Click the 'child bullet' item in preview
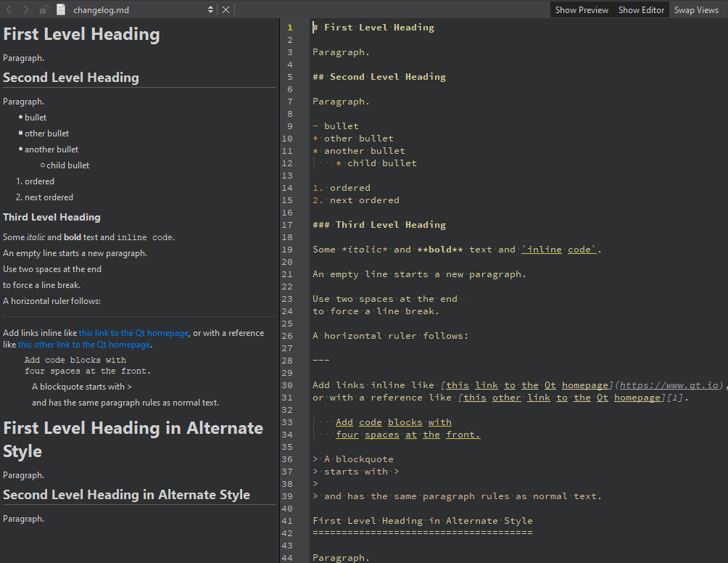This screenshot has height=563, width=728. point(68,165)
